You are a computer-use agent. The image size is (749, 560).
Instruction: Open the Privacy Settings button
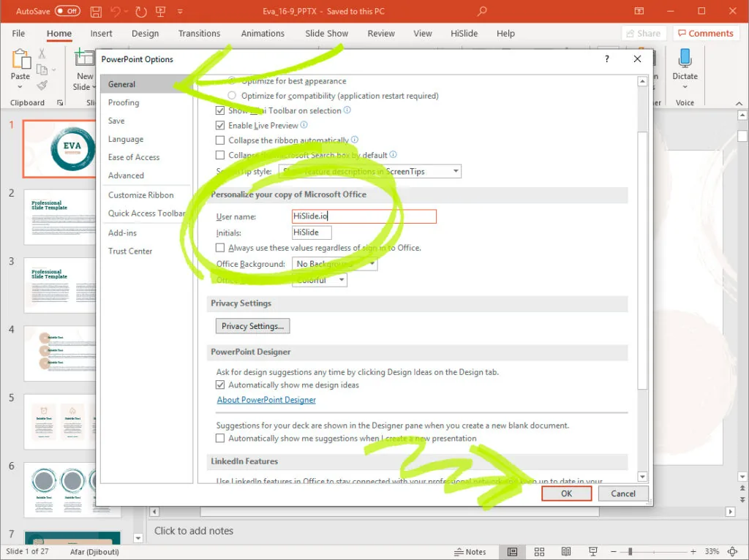pyautogui.click(x=252, y=326)
